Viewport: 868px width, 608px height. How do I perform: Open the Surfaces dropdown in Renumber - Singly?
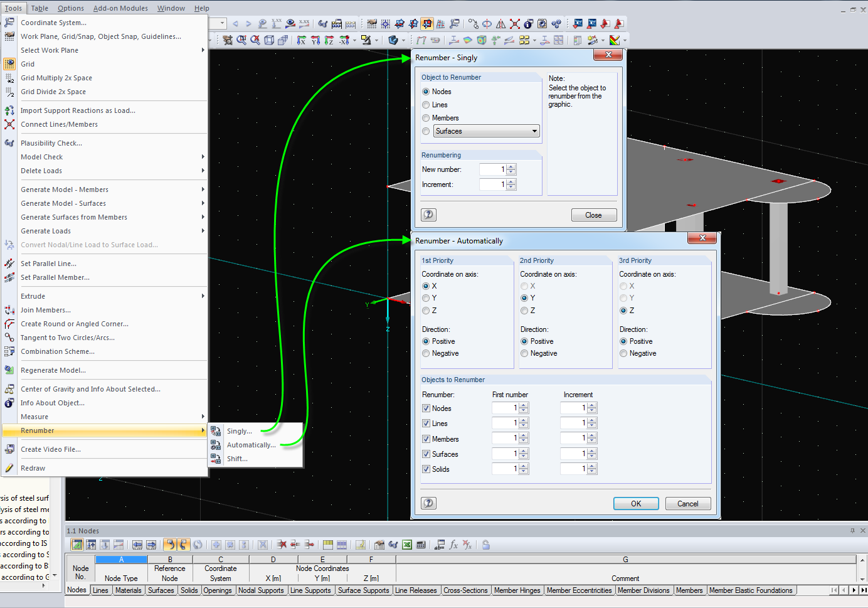click(x=534, y=131)
